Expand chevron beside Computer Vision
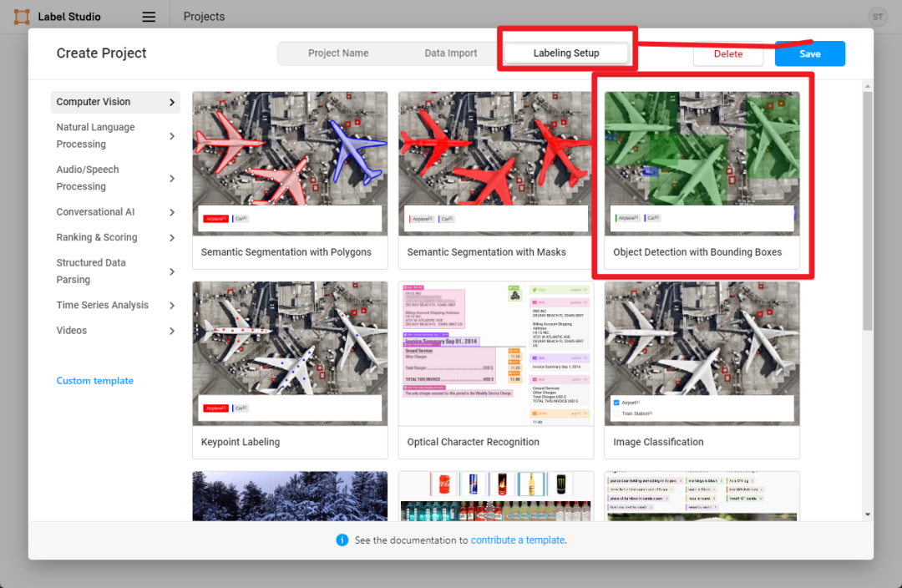 [172, 103]
